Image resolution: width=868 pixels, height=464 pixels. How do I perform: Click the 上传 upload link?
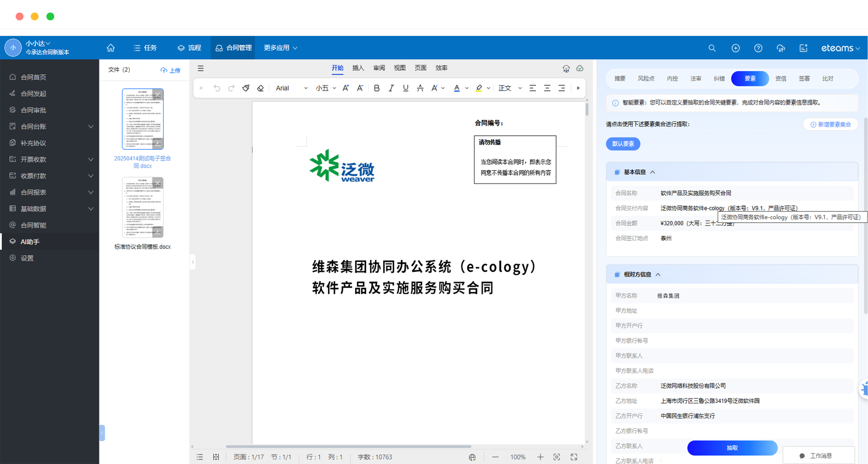point(171,70)
